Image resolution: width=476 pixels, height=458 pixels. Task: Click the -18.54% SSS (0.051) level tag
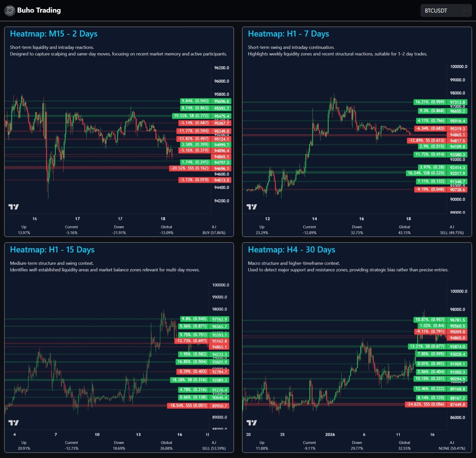[188, 406]
